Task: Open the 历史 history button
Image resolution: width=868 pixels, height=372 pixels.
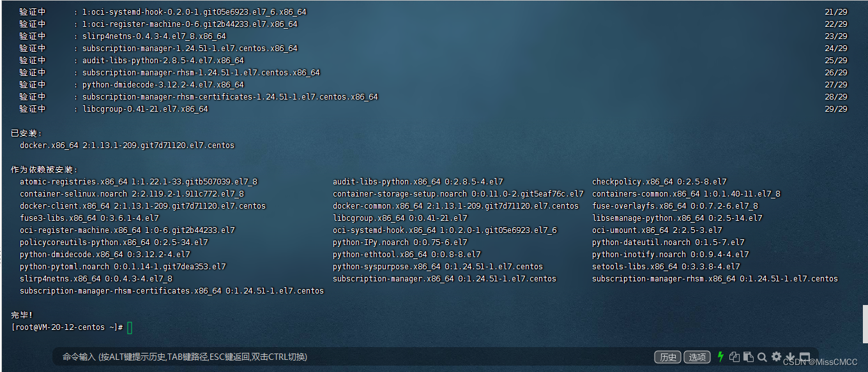Action: (668, 357)
